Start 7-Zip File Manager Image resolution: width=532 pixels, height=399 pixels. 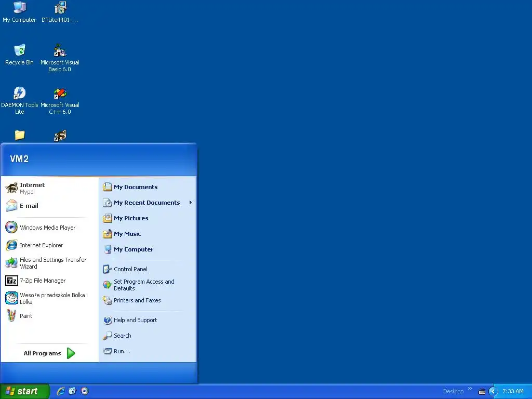click(x=50, y=281)
